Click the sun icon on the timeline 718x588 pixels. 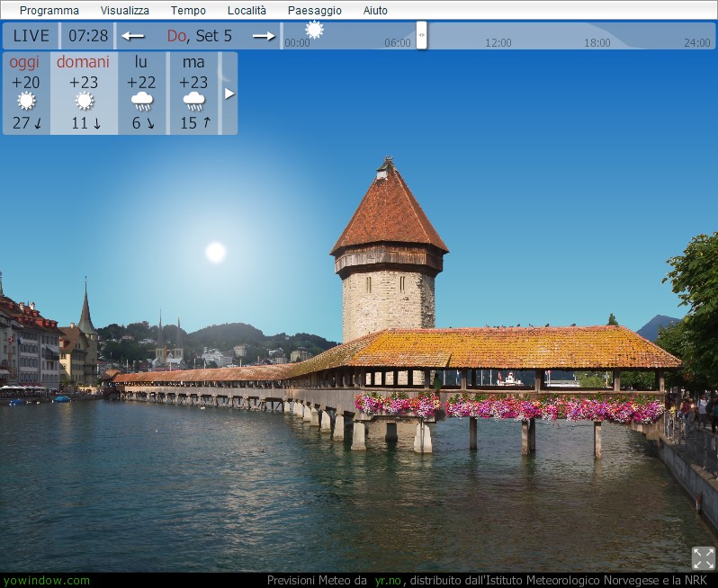click(x=314, y=30)
